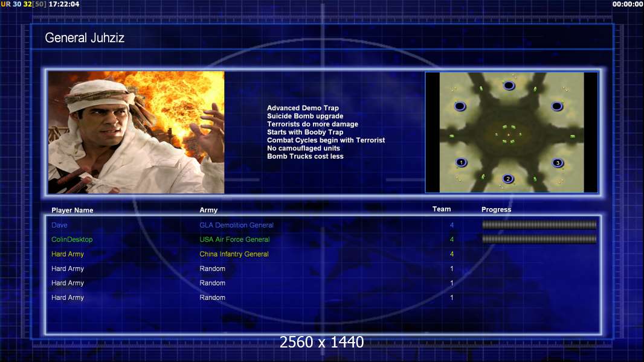Click "Bomb Trucks cost less" line

pyautogui.click(x=305, y=156)
